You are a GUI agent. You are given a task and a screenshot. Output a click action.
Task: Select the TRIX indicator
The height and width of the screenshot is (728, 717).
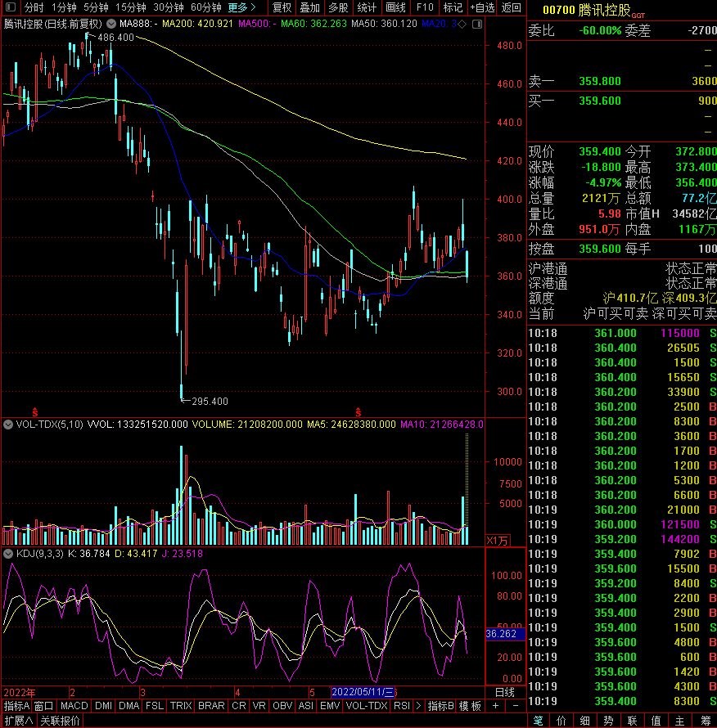click(x=181, y=706)
